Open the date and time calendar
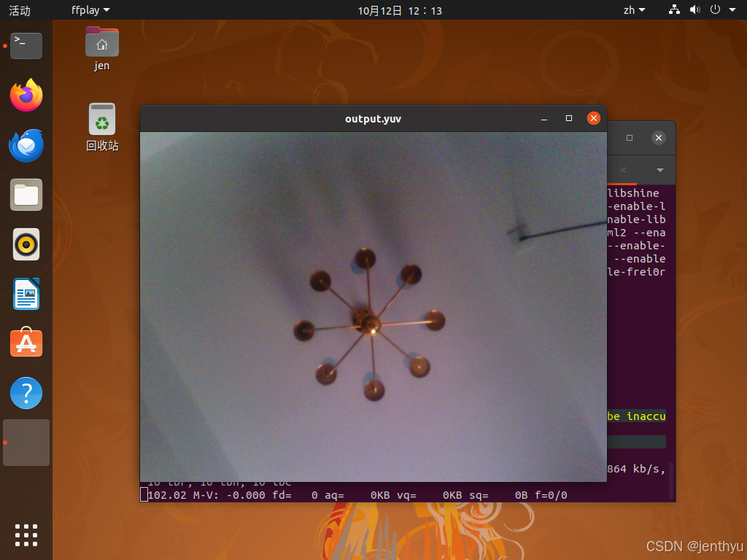 point(400,10)
